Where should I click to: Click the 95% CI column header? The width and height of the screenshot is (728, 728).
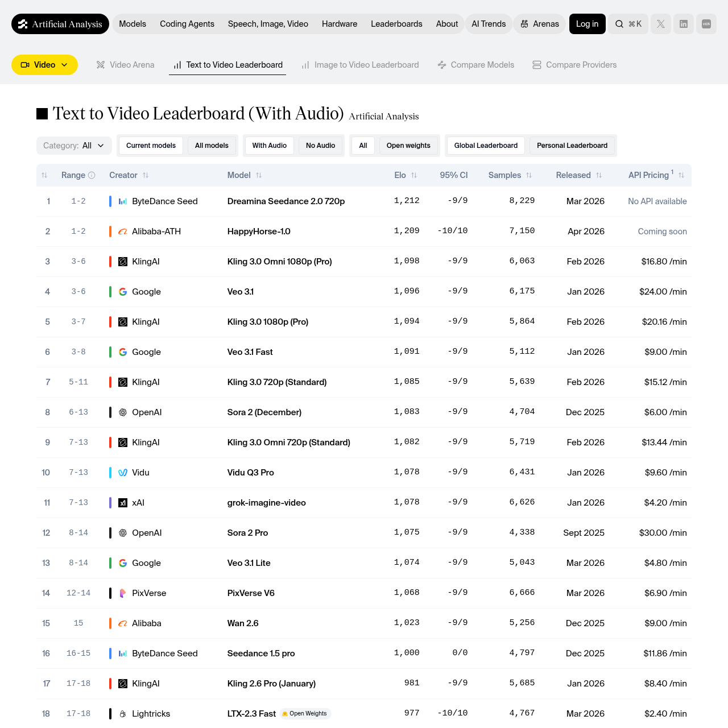(453, 175)
